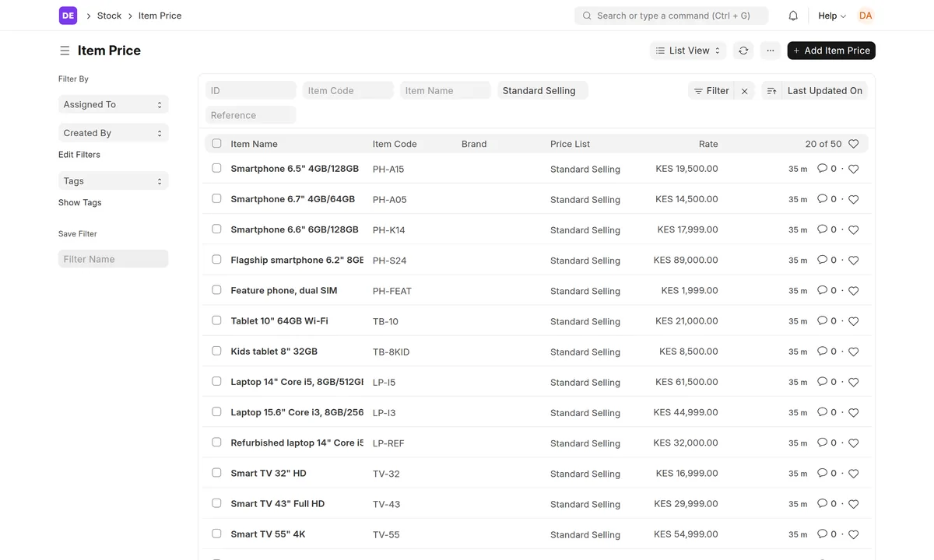The image size is (934, 560).
Task: Like the PH-K14 row heart
Action: tap(853, 229)
